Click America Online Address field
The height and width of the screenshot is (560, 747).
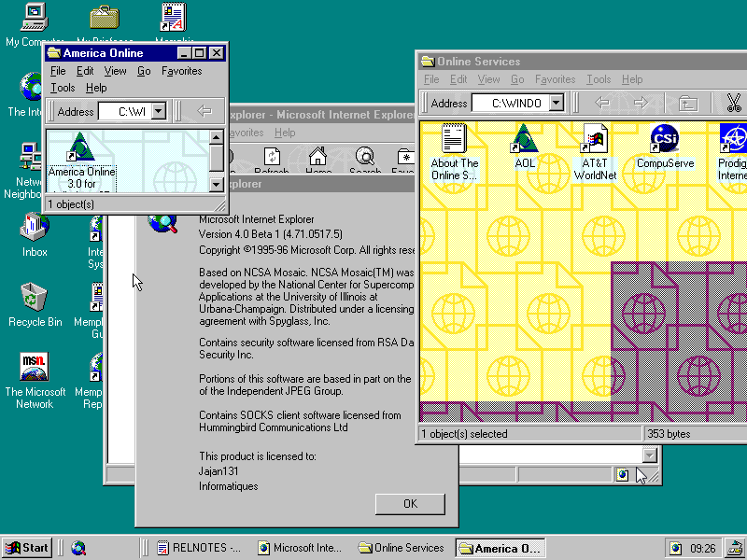point(132,111)
